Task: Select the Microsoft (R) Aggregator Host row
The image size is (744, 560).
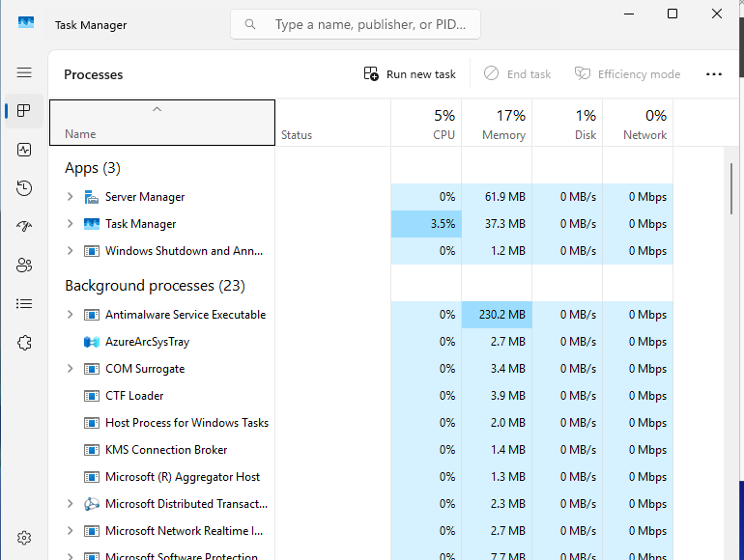Action: tap(361, 477)
